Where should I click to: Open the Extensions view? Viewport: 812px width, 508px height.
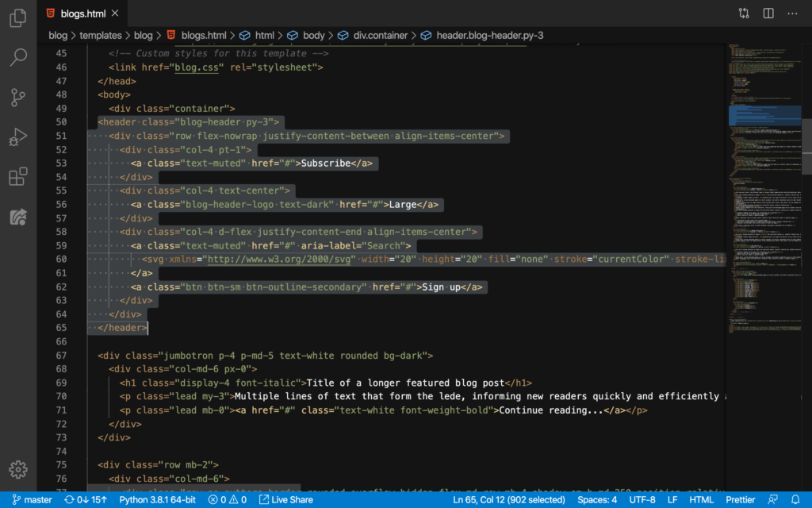pyautogui.click(x=18, y=177)
